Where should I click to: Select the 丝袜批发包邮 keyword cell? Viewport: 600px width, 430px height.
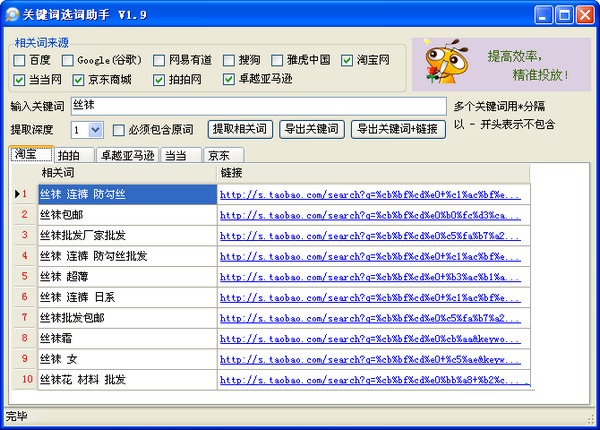click(127, 318)
